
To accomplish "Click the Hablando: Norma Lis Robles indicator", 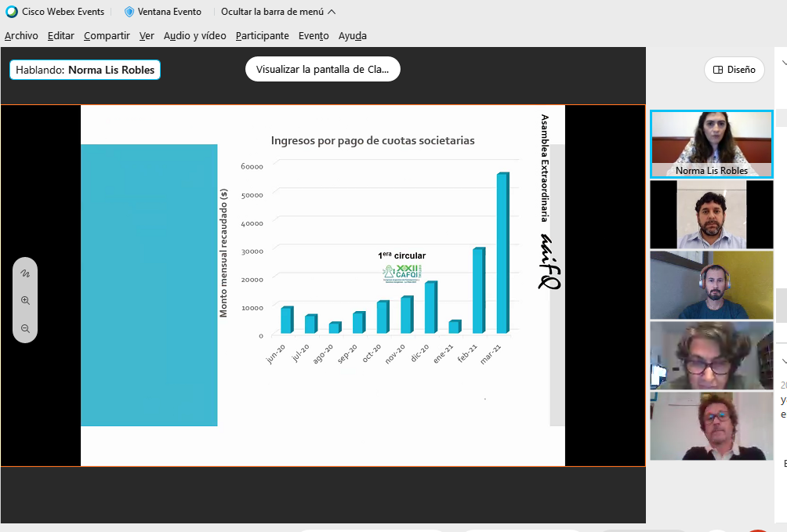I will (85, 70).
